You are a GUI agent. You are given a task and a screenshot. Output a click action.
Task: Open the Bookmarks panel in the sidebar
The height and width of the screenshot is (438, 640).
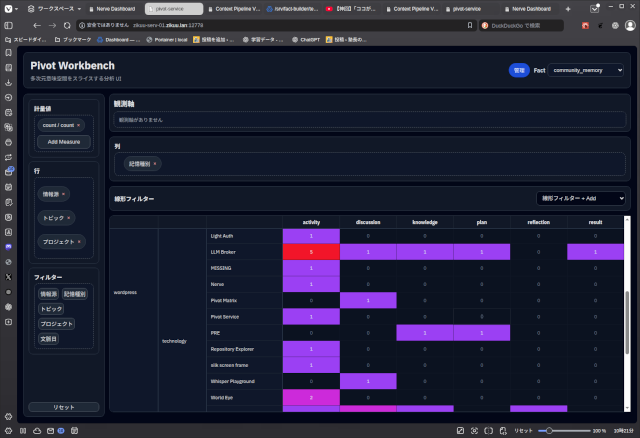tap(8, 53)
